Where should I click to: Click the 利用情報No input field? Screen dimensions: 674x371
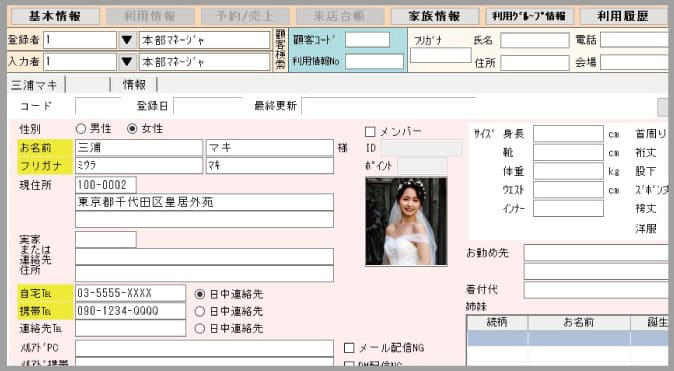click(374, 61)
